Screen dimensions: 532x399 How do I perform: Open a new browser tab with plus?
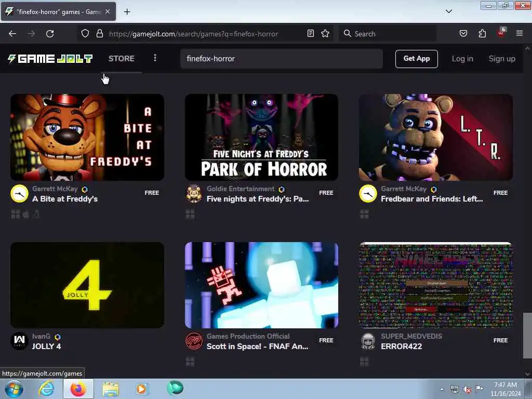tap(127, 11)
